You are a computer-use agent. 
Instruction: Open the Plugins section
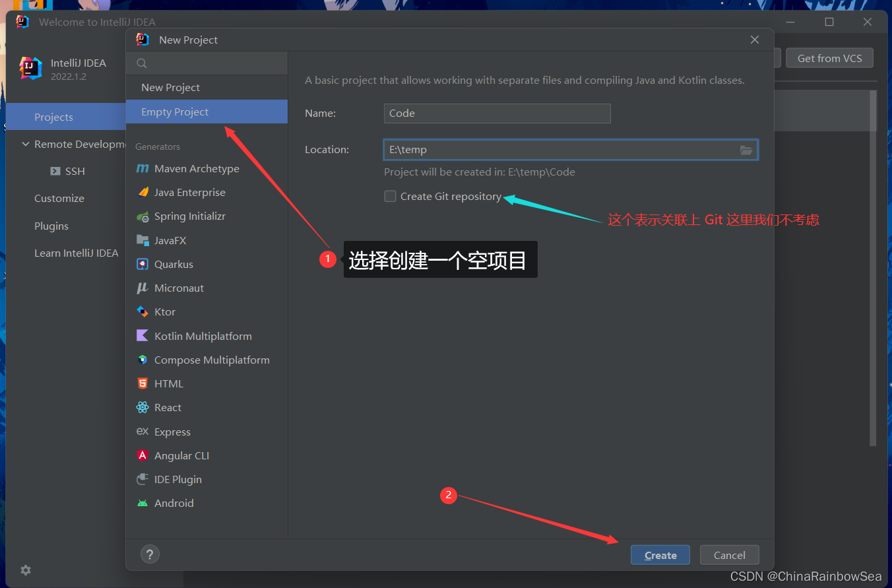[x=51, y=226]
